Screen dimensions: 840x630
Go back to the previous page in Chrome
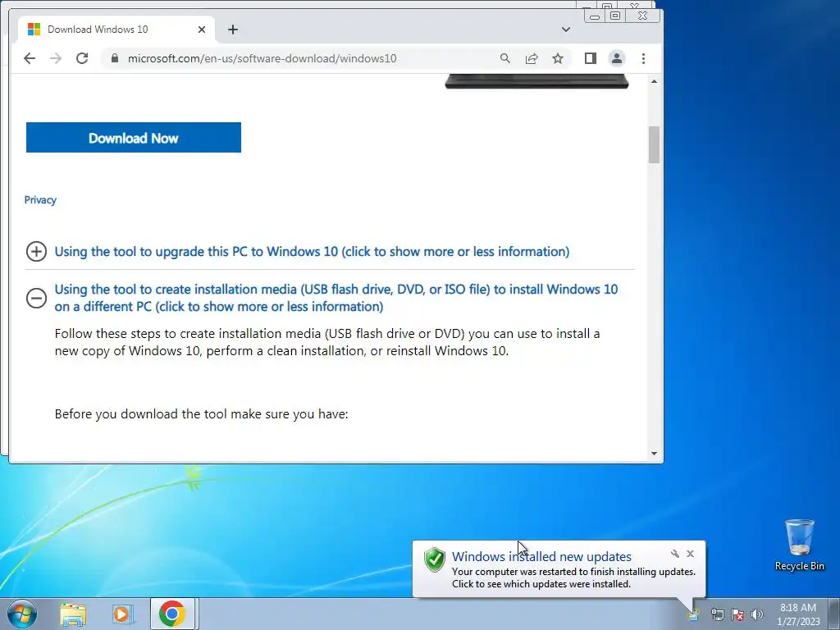pyautogui.click(x=30, y=58)
